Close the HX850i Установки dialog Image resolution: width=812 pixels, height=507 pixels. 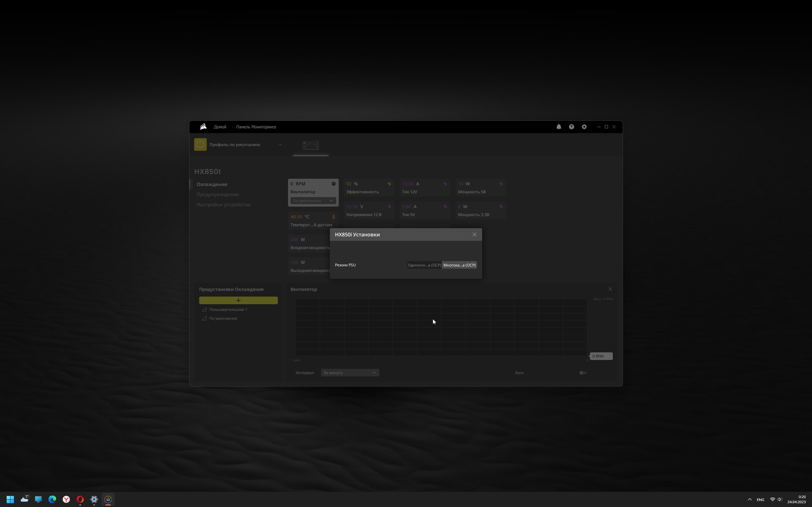tap(474, 235)
